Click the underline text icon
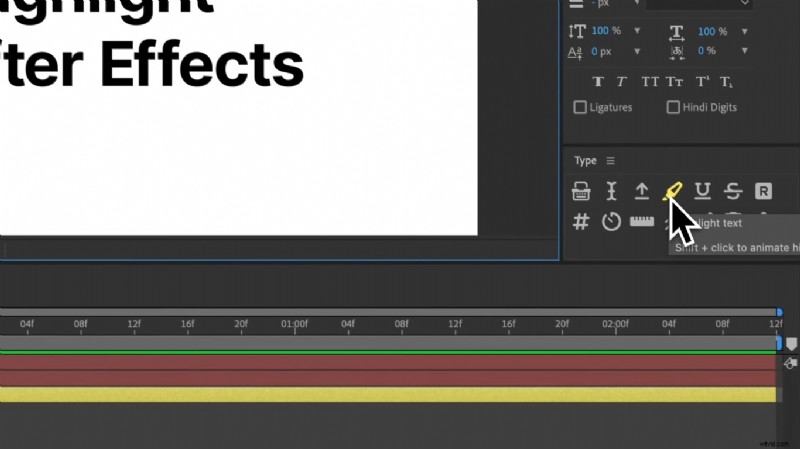The height and width of the screenshot is (449, 800). (703, 191)
